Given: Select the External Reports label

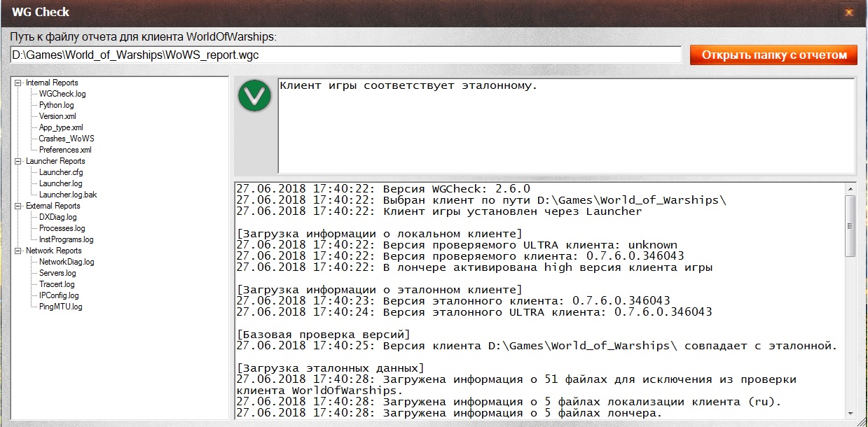Looking at the screenshot, I should pyautogui.click(x=53, y=206).
